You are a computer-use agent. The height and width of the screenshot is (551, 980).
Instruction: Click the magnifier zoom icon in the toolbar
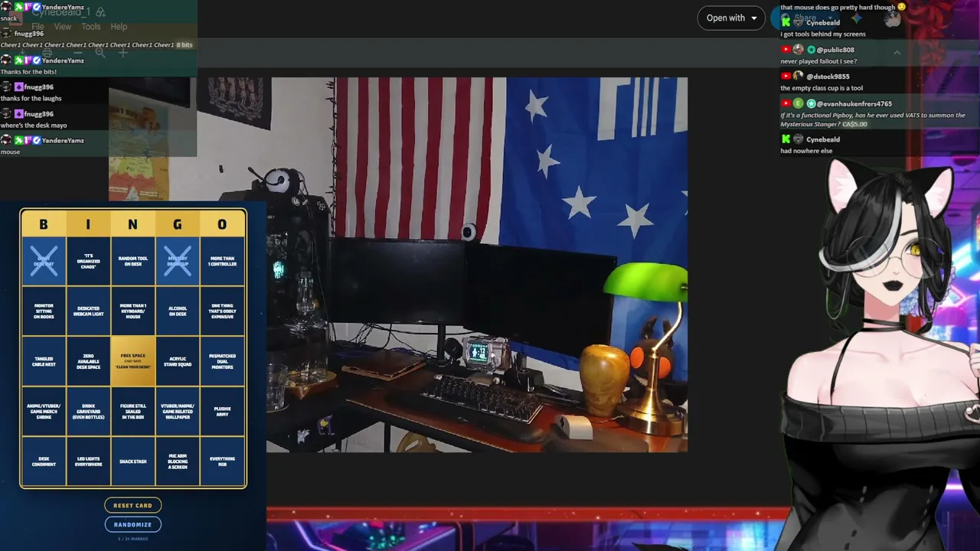pos(100,53)
